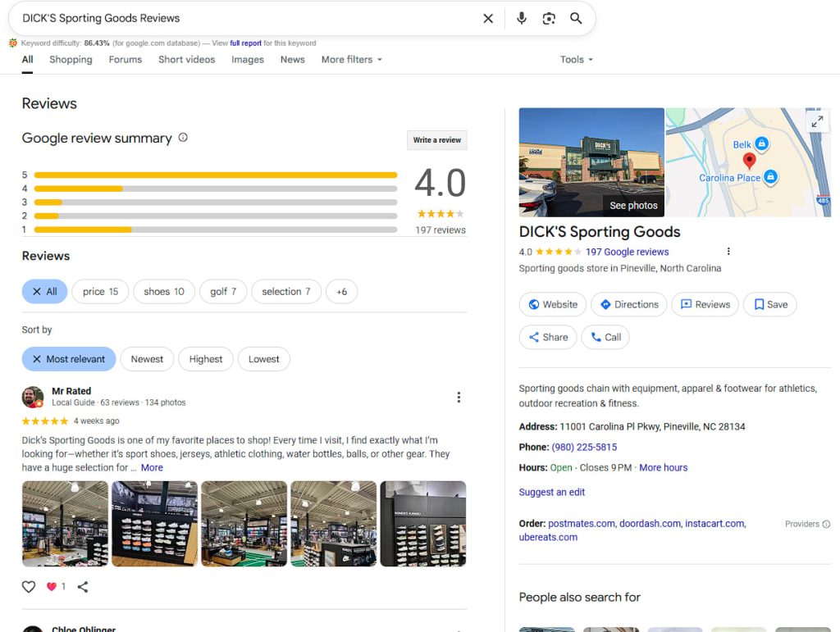Expand Mr Rated's review with More

click(x=152, y=468)
